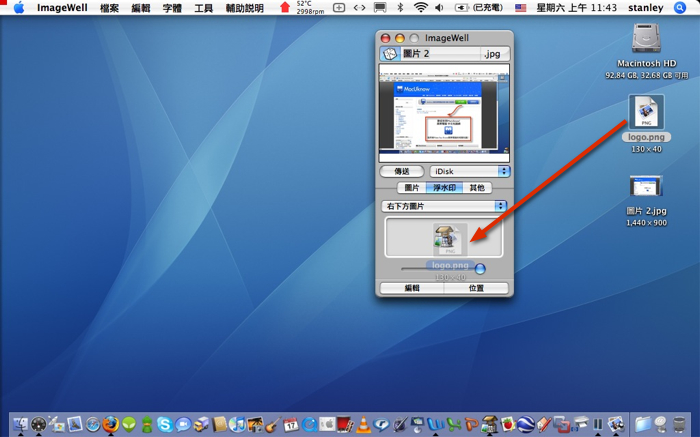Open the .jpg file format selector

click(x=495, y=54)
